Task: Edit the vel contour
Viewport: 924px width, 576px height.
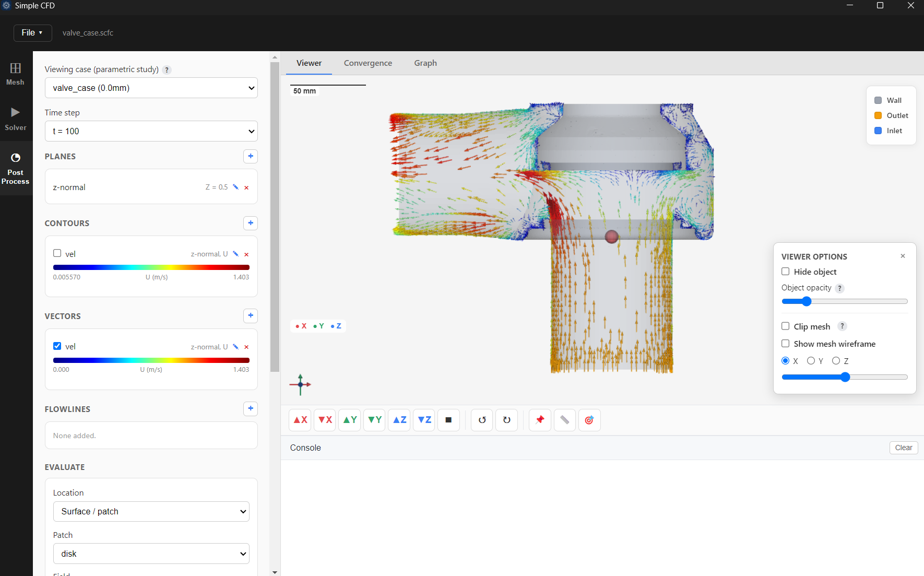Action: click(236, 254)
